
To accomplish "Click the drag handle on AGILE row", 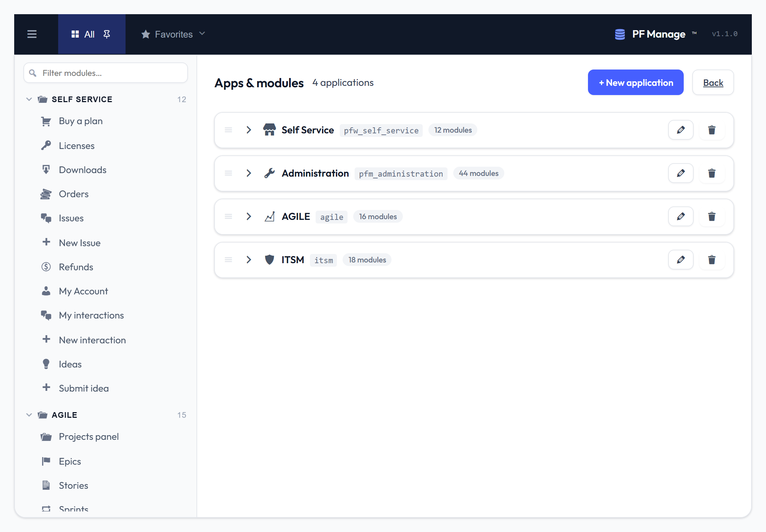I will pyautogui.click(x=228, y=216).
